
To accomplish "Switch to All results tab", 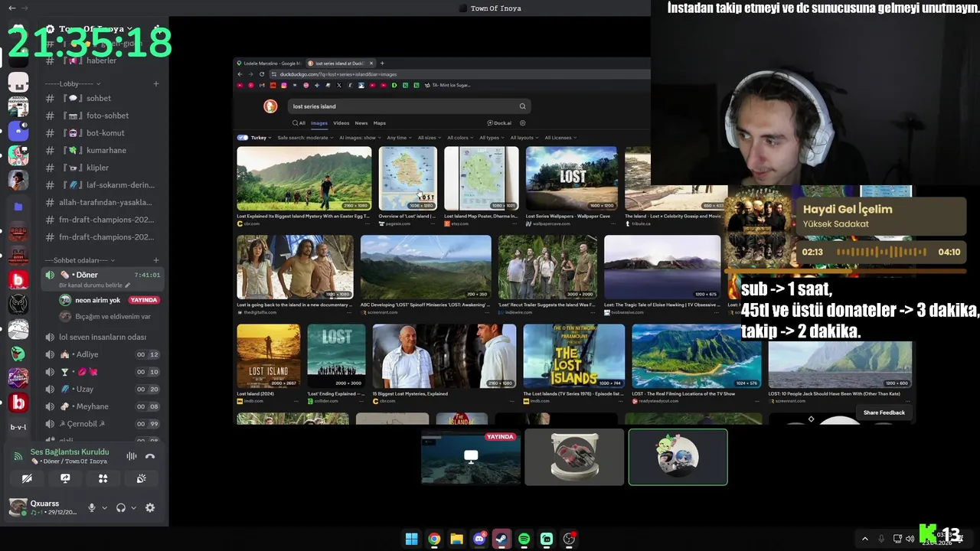I will [300, 123].
